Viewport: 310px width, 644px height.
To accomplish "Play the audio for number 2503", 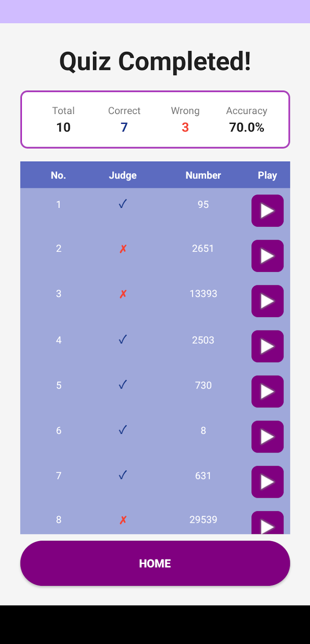I will [267, 346].
